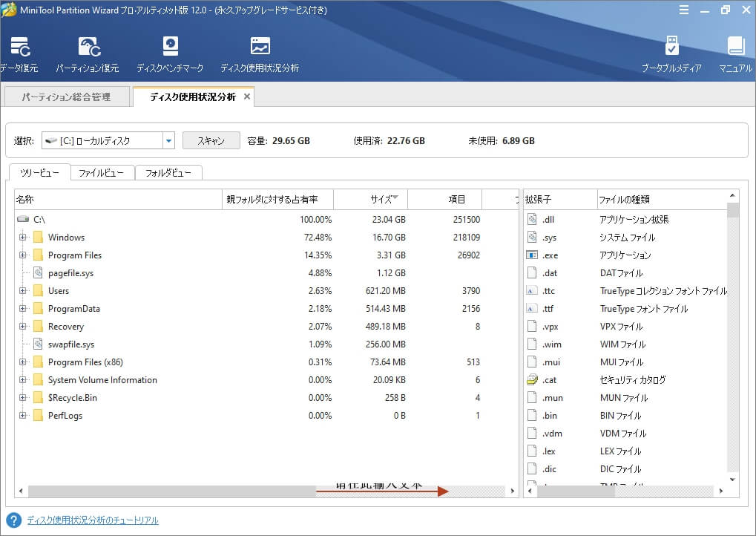Image resolution: width=756 pixels, height=536 pixels.
Task: Click the スキャン button
Action: [x=211, y=140]
